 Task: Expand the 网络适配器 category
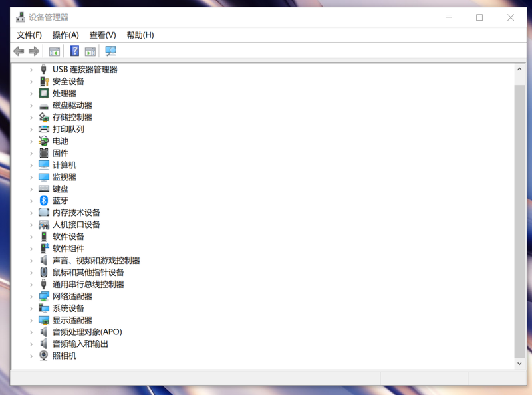coord(31,296)
